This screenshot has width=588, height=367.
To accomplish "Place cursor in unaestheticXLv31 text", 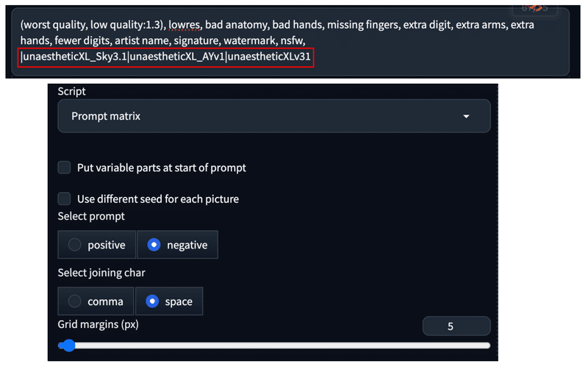I will 269,57.
